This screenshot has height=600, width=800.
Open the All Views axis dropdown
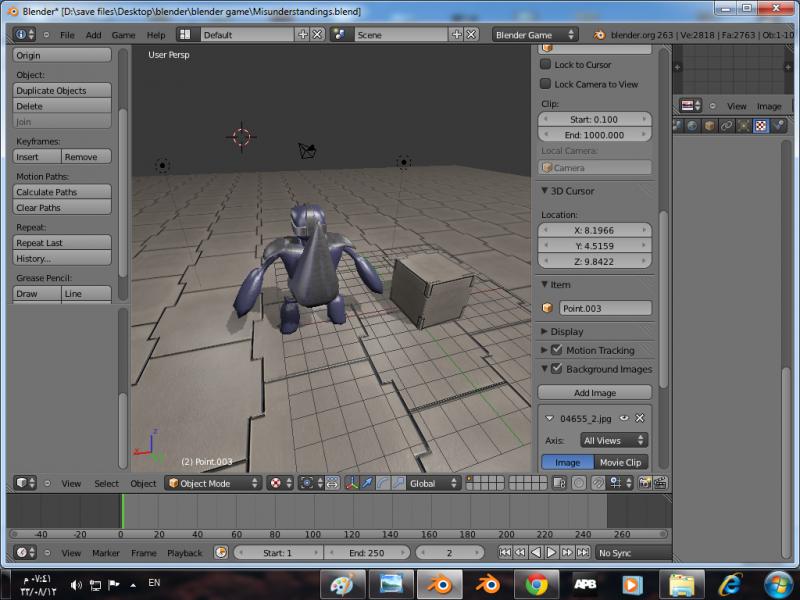[614, 440]
